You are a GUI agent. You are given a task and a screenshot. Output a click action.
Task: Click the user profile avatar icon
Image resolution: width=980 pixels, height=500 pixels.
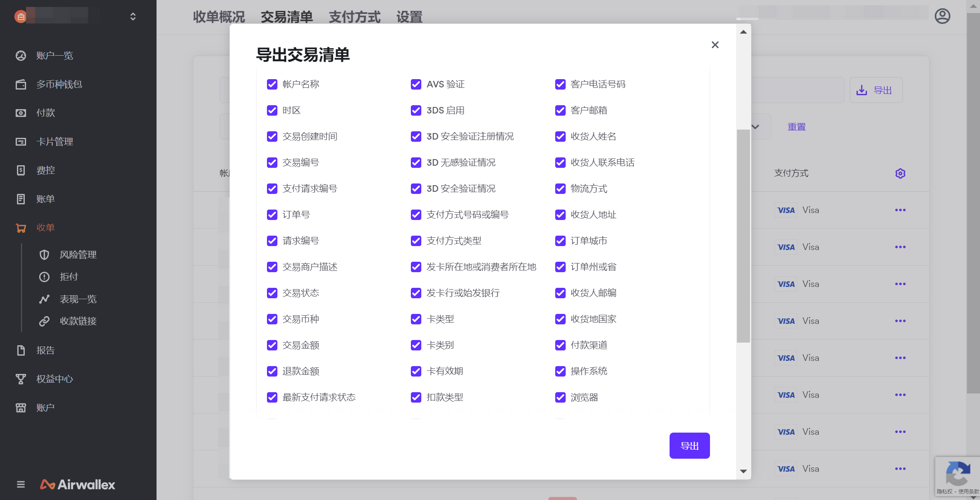[942, 17]
